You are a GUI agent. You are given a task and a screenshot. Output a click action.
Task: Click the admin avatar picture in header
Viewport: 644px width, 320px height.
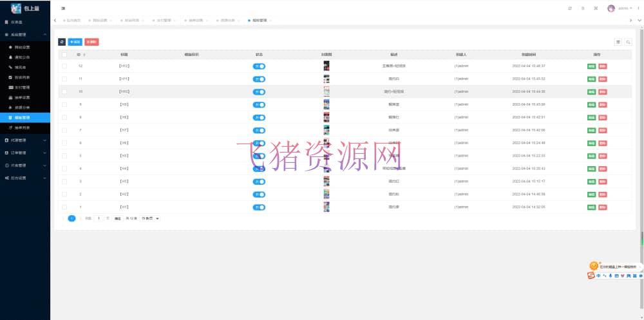[x=611, y=8]
